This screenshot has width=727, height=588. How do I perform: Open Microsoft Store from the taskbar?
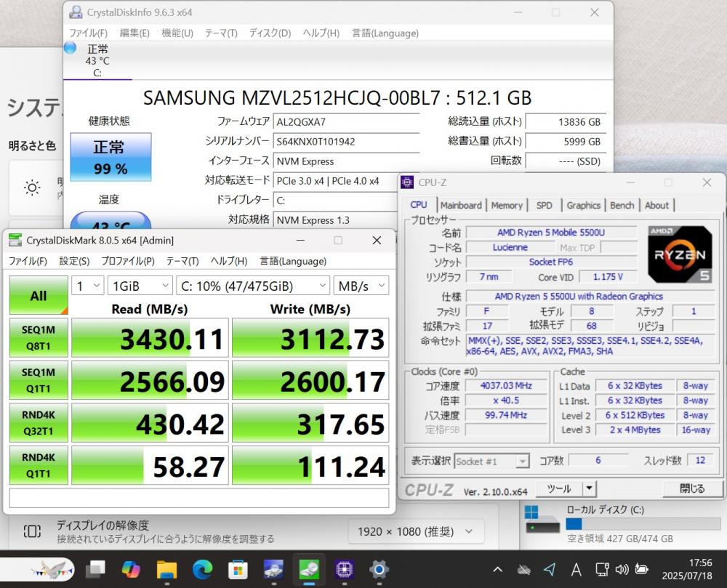(238, 569)
